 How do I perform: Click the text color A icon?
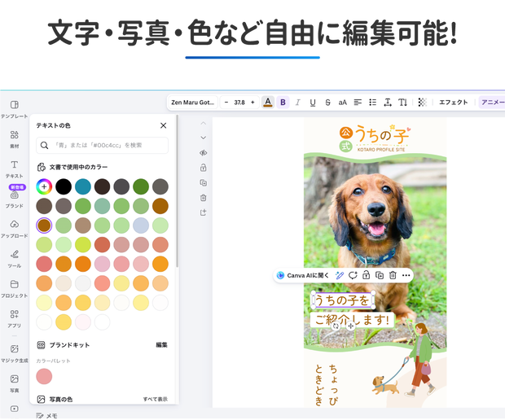pyautogui.click(x=268, y=103)
